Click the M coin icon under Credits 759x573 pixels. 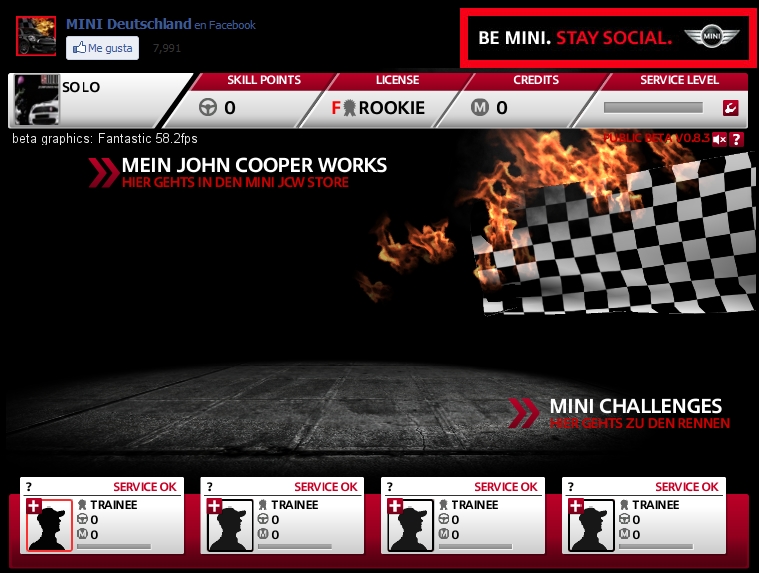pyautogui.click(x=480, y=107)
